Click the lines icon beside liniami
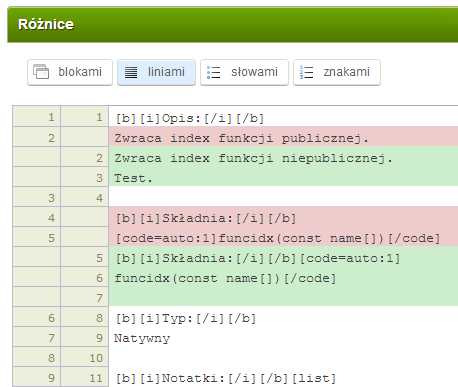458x387 pixels. coord(131,72)
